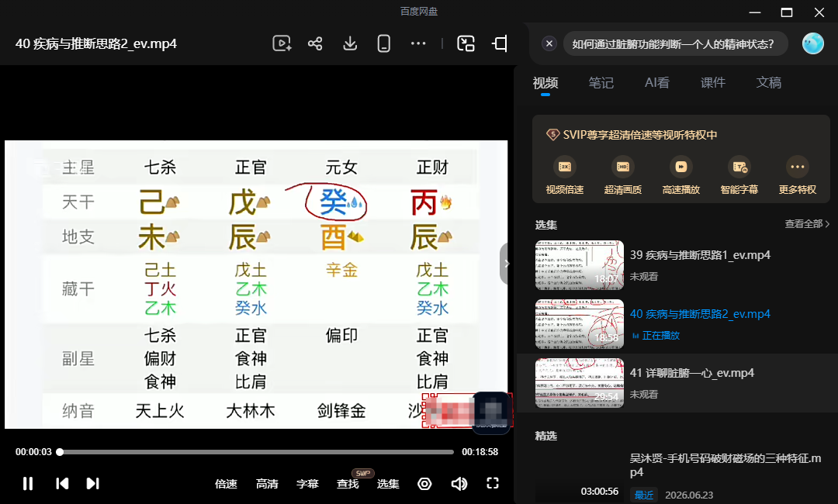Screen dimensions: 838x504
Task: Pause the video playback
Action: (28, 484)
